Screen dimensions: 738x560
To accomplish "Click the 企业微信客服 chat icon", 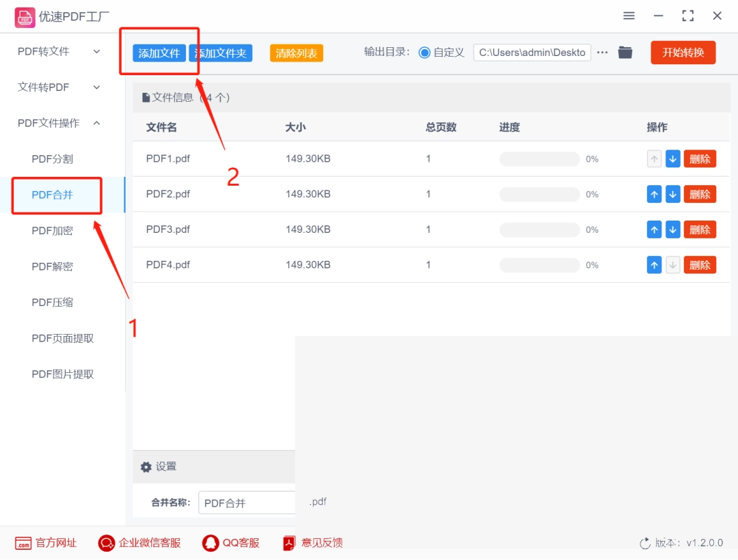I will pyautogui.click(x=107, y=543).
